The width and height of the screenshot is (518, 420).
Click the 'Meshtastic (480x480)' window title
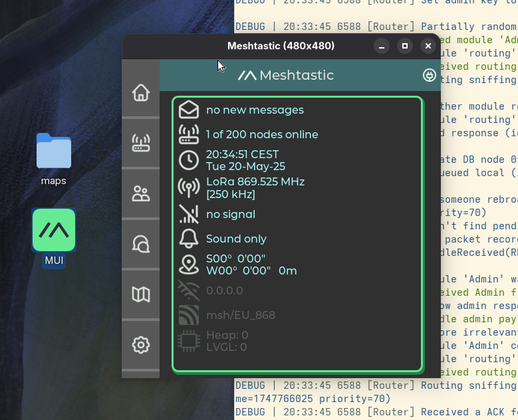[281, 46]
